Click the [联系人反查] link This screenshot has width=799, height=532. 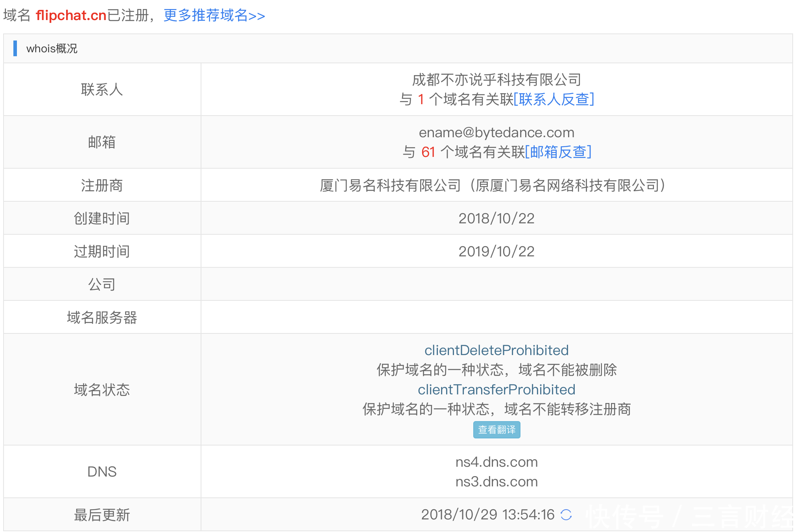click(x=554, y=99)
